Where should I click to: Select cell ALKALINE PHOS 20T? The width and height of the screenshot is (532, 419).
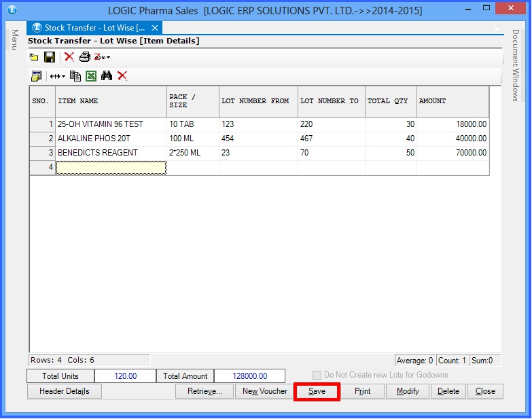(111, 139)
